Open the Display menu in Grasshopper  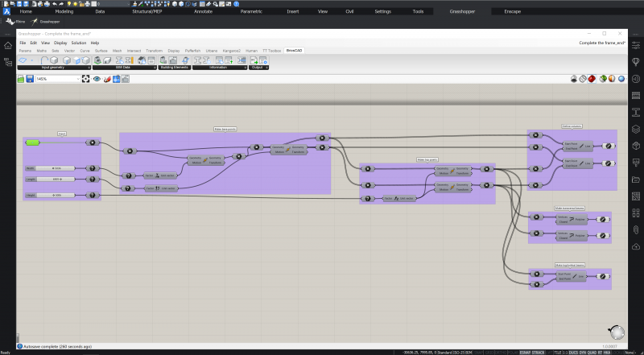tap(60, 43)
